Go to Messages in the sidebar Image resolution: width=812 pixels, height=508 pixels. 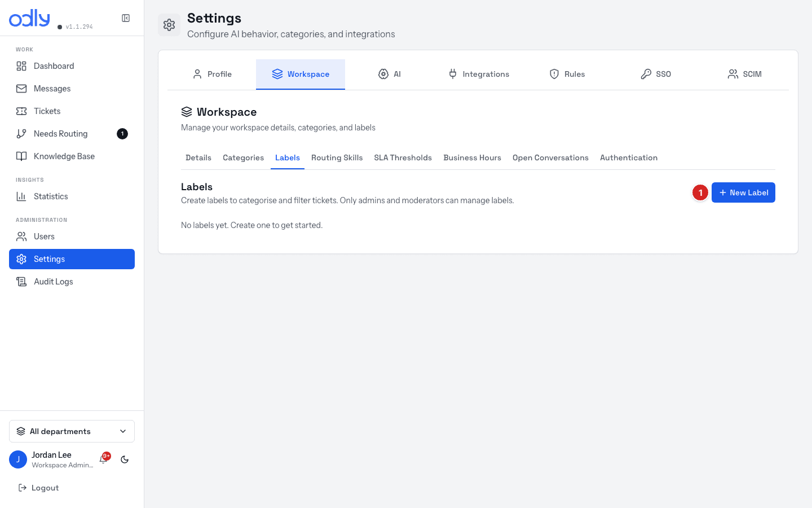point(72,89)
